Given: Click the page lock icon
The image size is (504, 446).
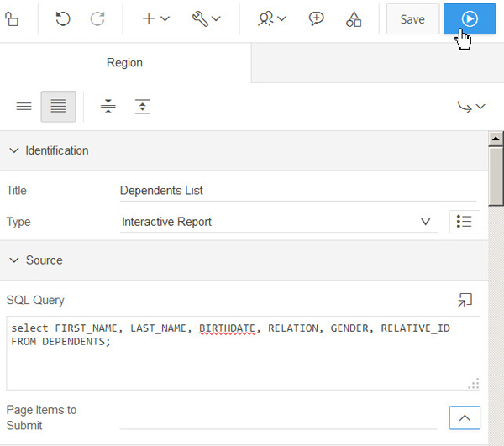Looking at the screenshot, I should pos(11,18).
